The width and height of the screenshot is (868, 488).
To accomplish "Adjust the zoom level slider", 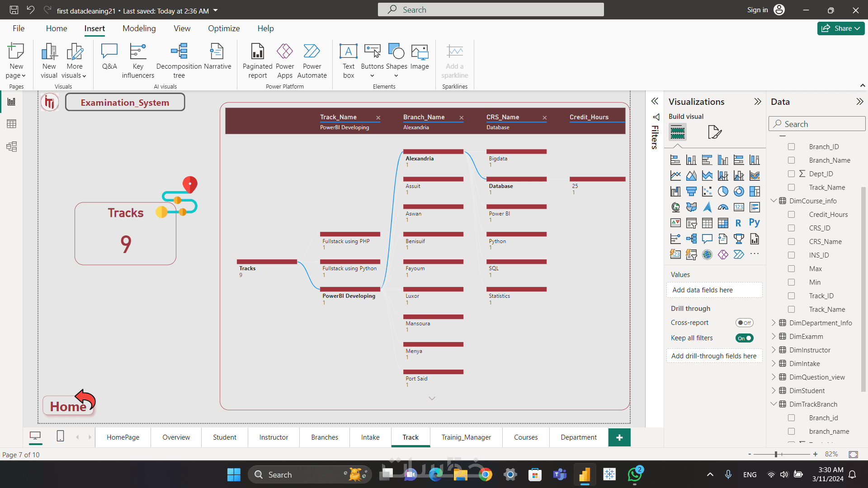I will pos(776,454).
